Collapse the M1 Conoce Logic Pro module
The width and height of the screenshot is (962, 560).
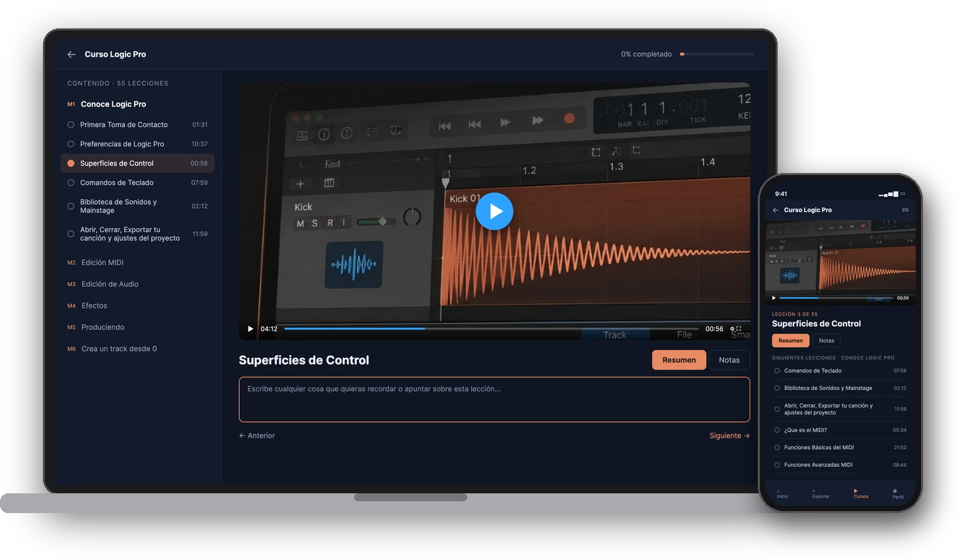(106, 104)
